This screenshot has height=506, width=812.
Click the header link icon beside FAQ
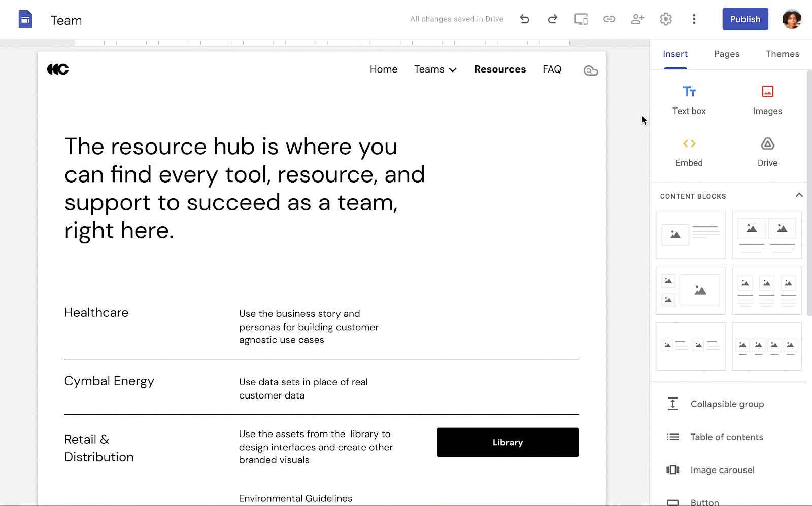[x=591, y=70]
